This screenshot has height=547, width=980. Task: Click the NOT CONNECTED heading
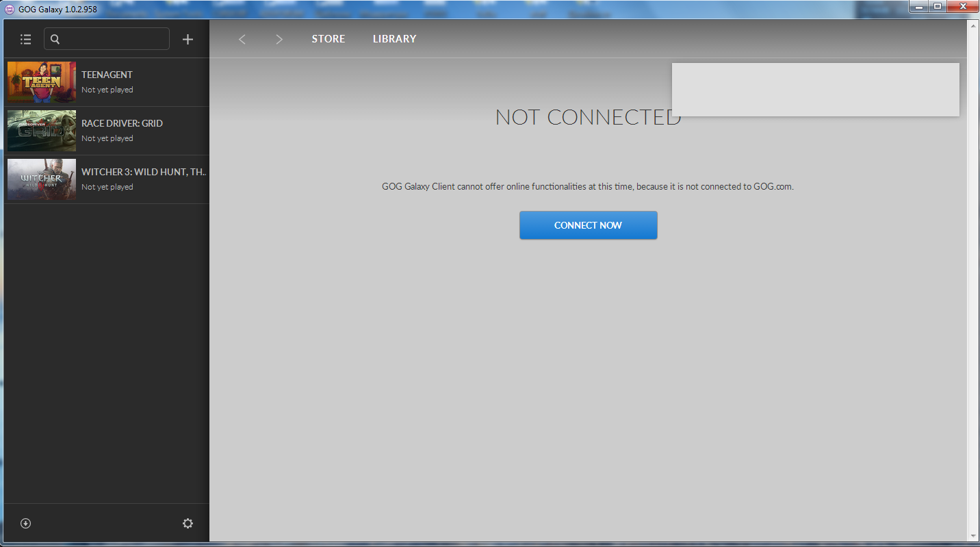589,117
